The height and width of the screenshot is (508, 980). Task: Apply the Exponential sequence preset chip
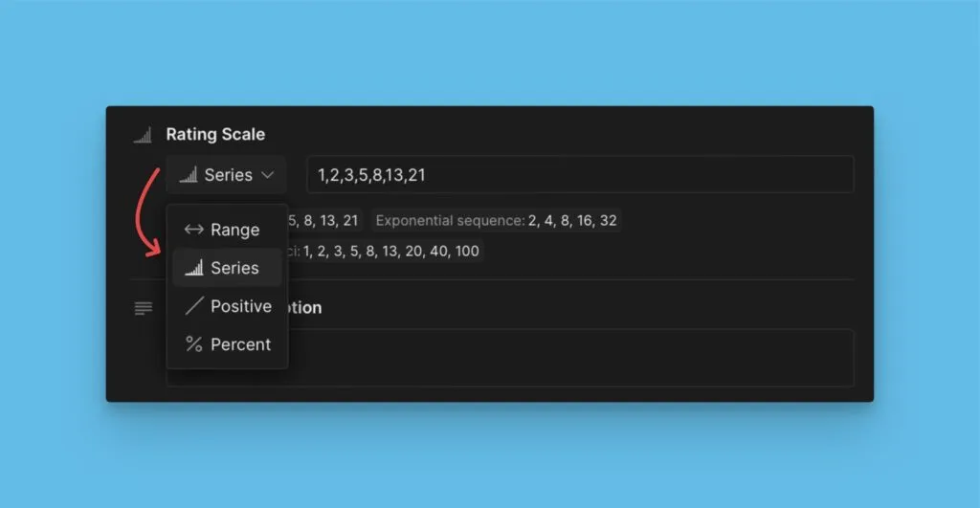pos(496,221)
